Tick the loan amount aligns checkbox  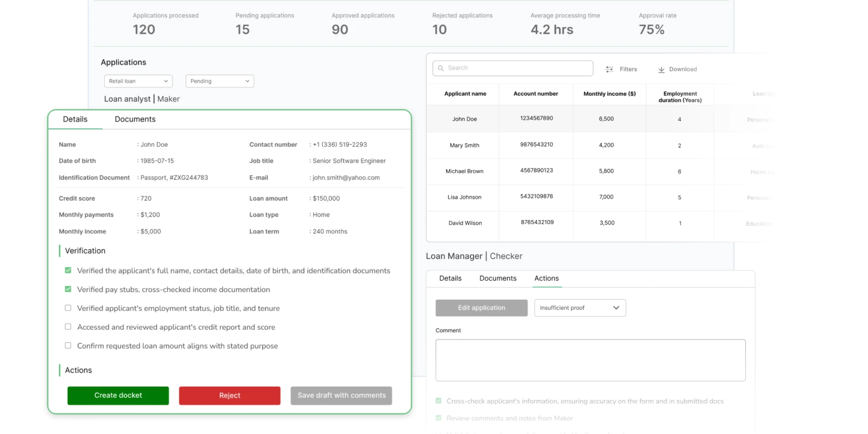[x=68, y=346]
